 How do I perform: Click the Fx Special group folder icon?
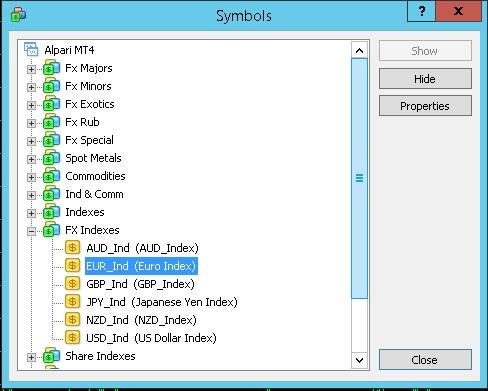[51, 140]
